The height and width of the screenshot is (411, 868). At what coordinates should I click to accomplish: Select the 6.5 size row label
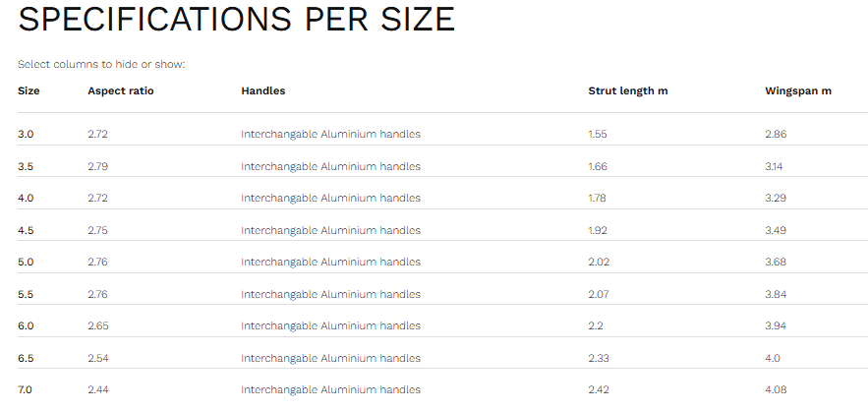(26, 358)
